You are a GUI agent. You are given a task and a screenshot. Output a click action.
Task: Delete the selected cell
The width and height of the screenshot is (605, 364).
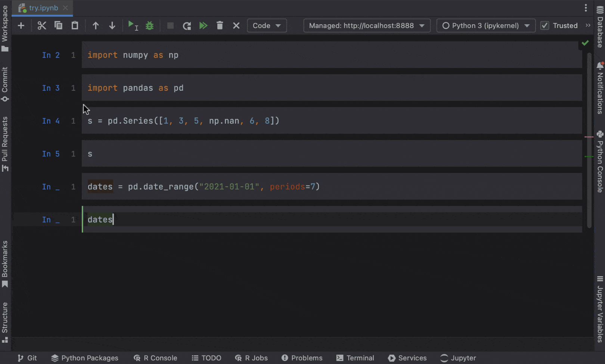coord(220,25)
